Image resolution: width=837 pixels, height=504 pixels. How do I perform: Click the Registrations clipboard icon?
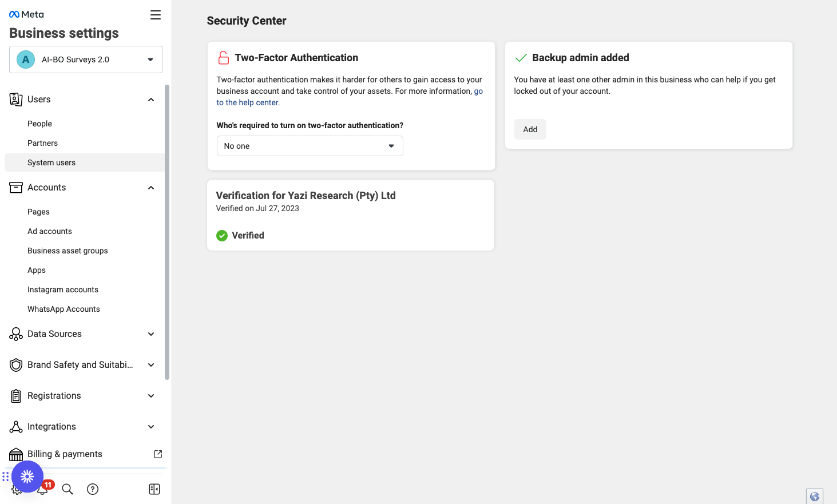tap(16, 396)
